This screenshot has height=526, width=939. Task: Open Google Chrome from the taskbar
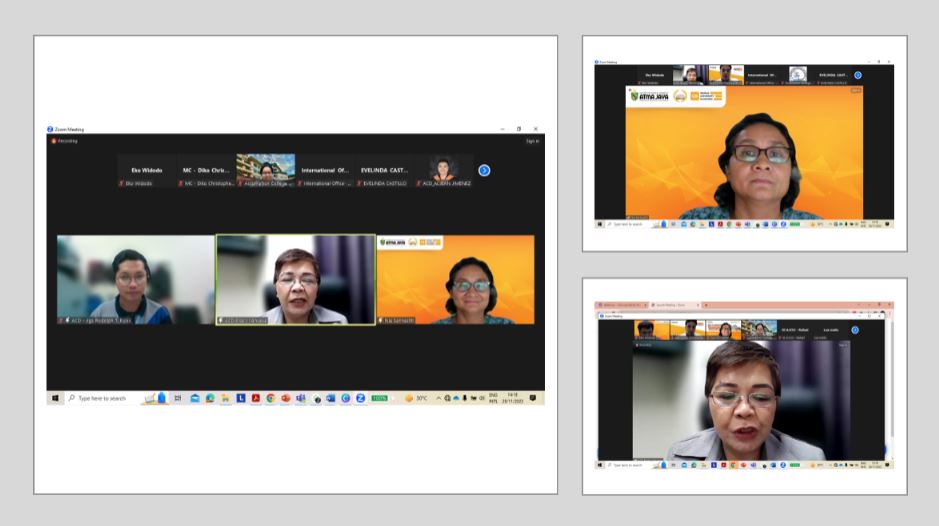pos(271,398)
